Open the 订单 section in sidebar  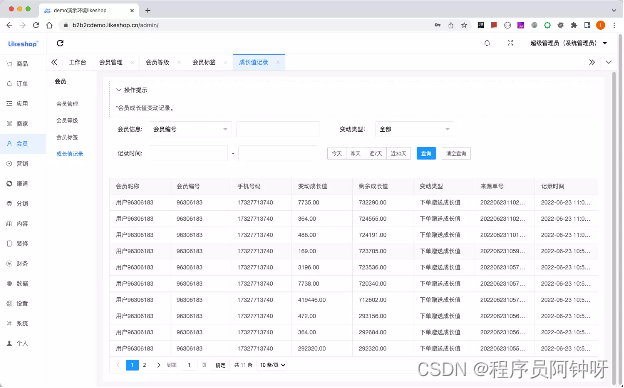[18, 84]
